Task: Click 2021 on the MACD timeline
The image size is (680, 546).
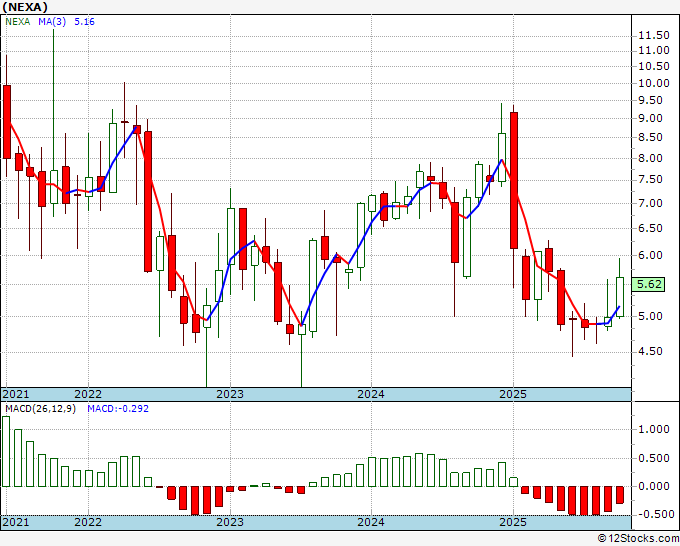Action: tap(16, 522)
